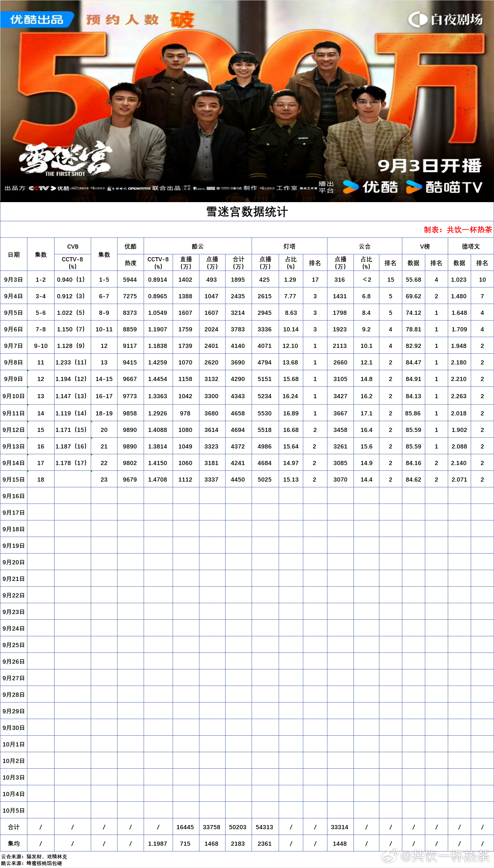Click the 14-15 episode count cell
The image size is (494, 868).
(104, 379)
